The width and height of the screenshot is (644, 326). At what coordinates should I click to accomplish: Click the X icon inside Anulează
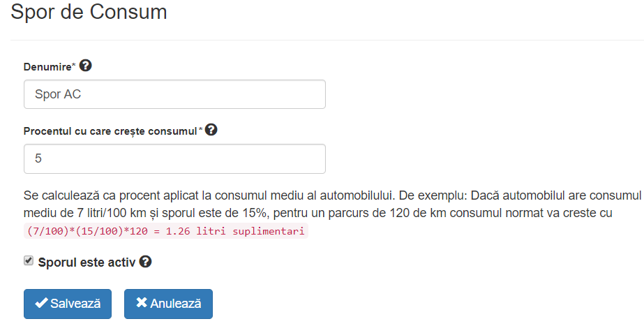pyautogui.click(x=142, y=302)
